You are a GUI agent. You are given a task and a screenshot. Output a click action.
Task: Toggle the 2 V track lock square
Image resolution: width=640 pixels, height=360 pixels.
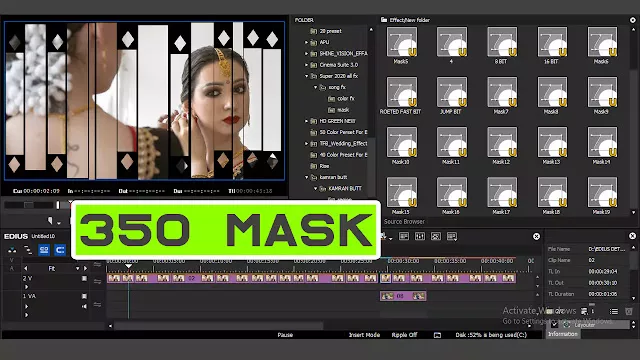pyautogui.click(x=84, y=278)
